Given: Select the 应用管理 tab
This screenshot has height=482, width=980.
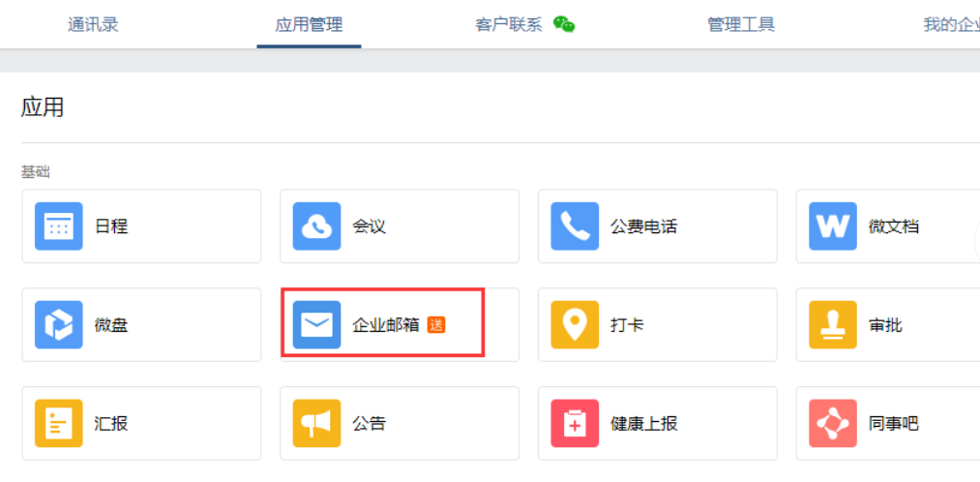Looking at the screenshot, I should (x=309, y=25).
